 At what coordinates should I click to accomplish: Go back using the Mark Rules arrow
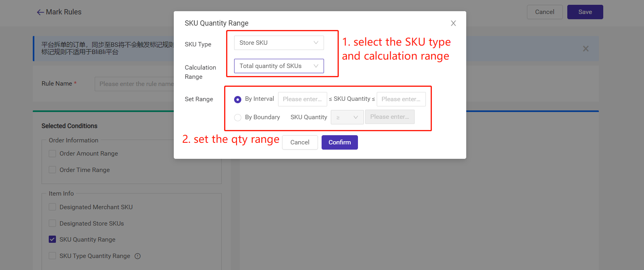(40, 12)
